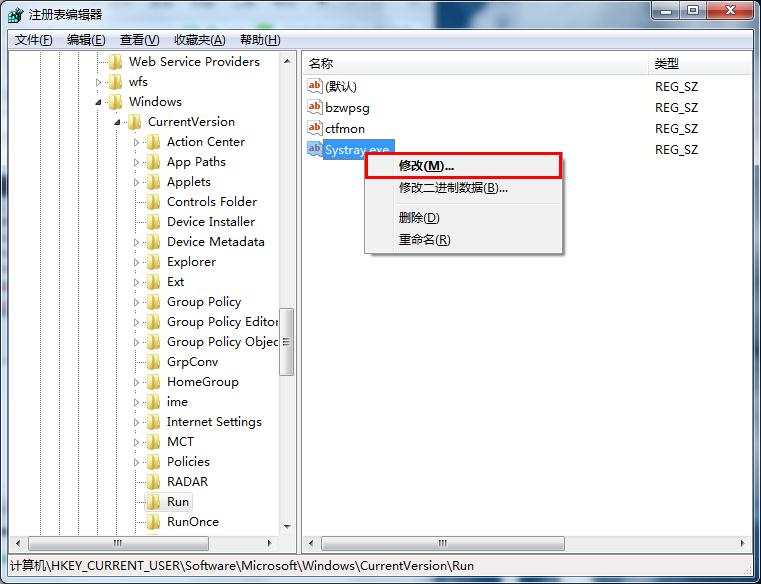This screenshot has width=761, height=584.
Task: Collapse the CurrentVersion tree node
Action: pyautogui.click(x=117, y=122)
